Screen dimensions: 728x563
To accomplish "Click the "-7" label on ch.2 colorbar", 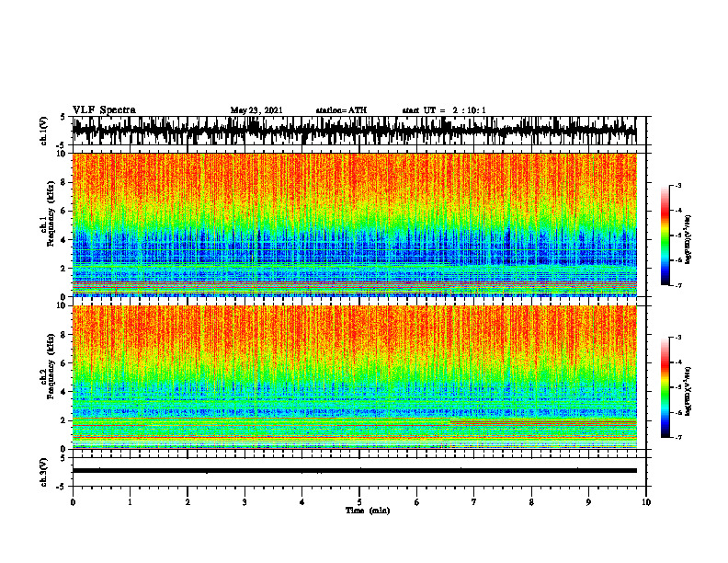I will pyautogui.click(x=678, y=437).
